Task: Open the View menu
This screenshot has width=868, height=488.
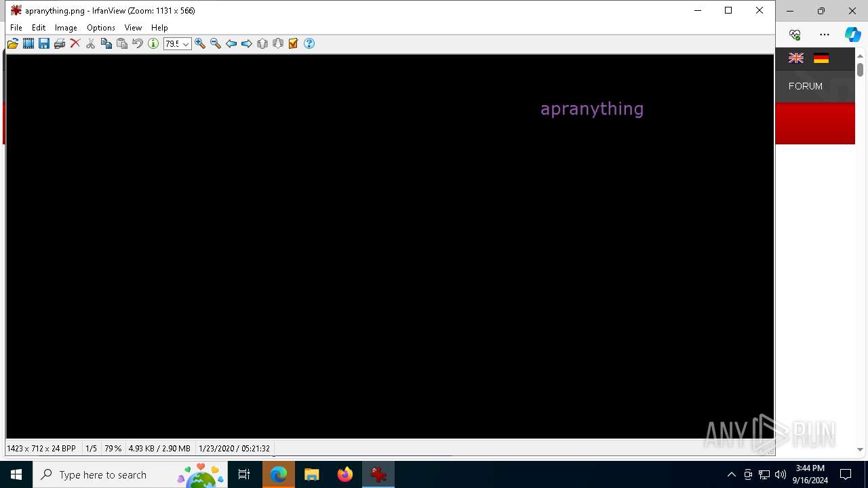Action: click(133, 28)
